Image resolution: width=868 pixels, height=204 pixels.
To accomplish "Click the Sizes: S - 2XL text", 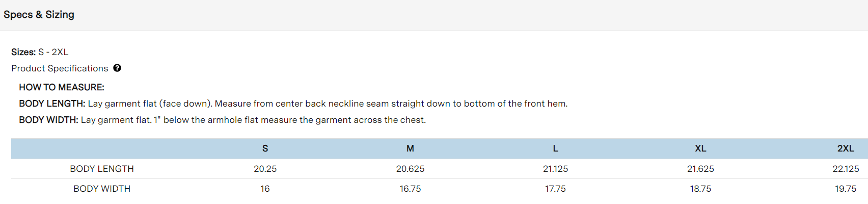I will (x=40, y=52).
